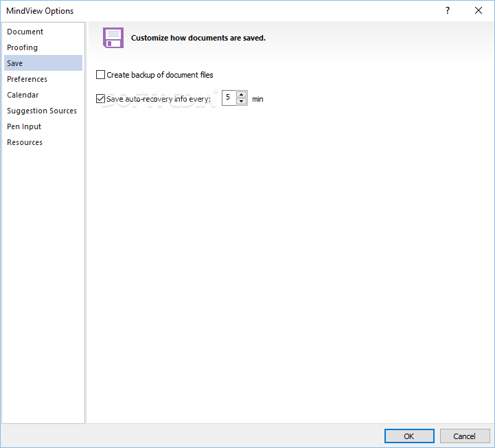Show Suggestion Sources options
Screen dimensions: 495x448
pos(43,111)
